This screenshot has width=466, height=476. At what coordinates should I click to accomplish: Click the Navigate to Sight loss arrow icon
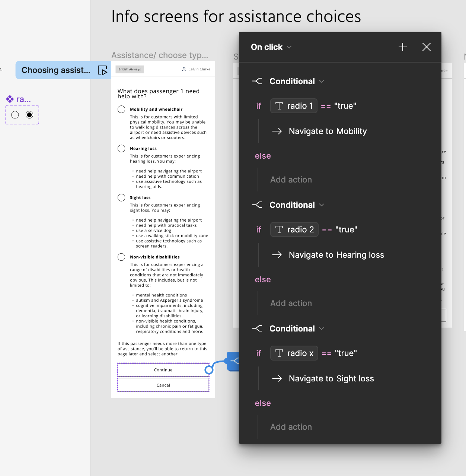[277, 378]
